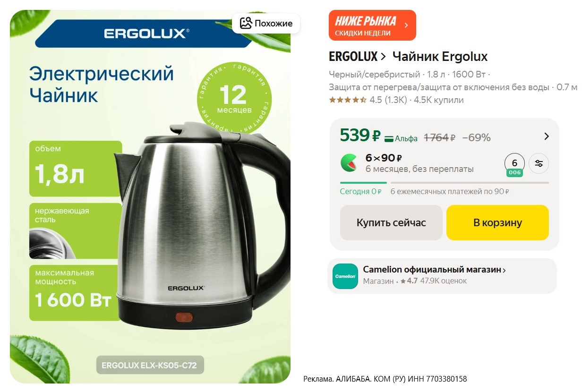
Task: Click the similar-images icon beside Похожие
Action: click(x=246, y=23)
